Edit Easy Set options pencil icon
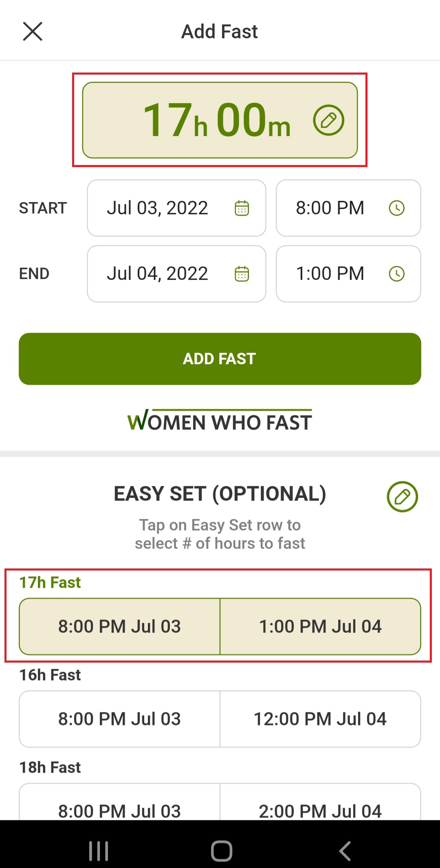The image size is (440, 868). click(x=402, y=497)
